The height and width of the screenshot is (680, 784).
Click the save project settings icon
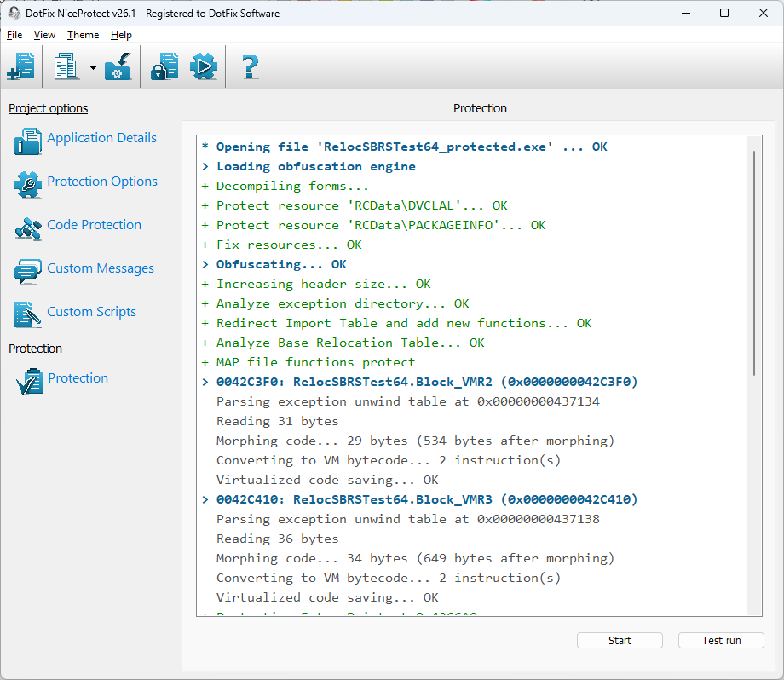118,66
